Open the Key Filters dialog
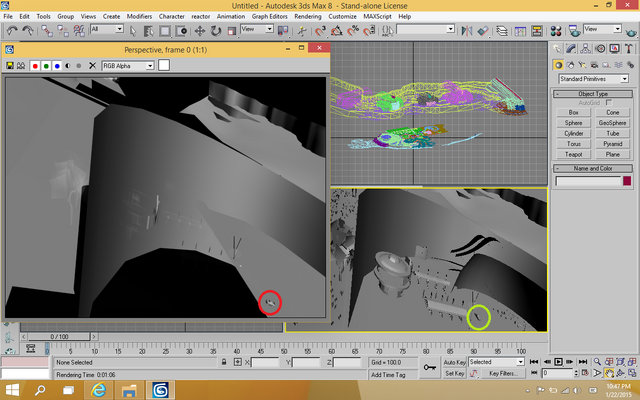 503,373
